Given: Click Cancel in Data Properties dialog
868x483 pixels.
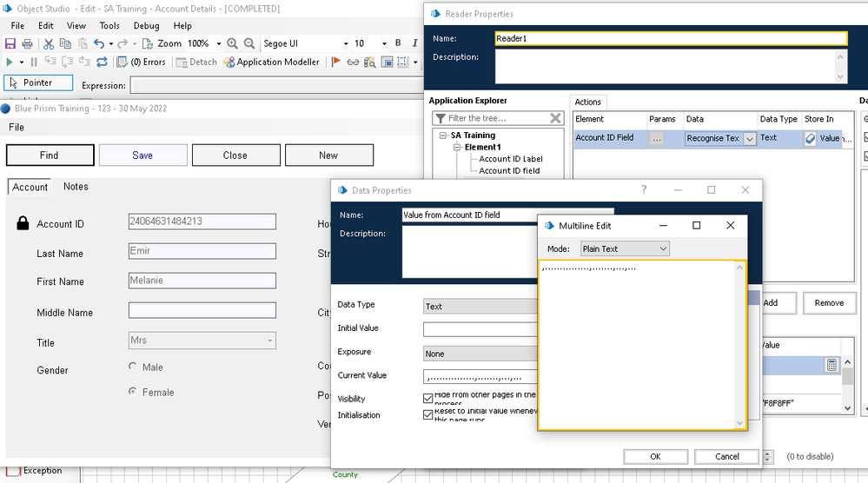Looking at the screenshot, I should [726, 456].
